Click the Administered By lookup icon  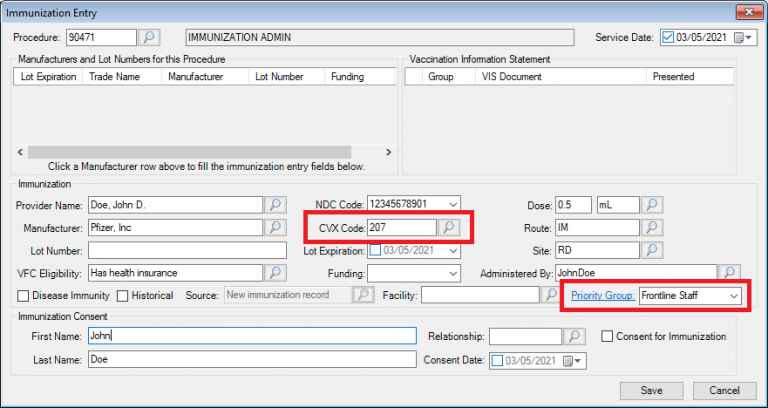tap(730, 272)
